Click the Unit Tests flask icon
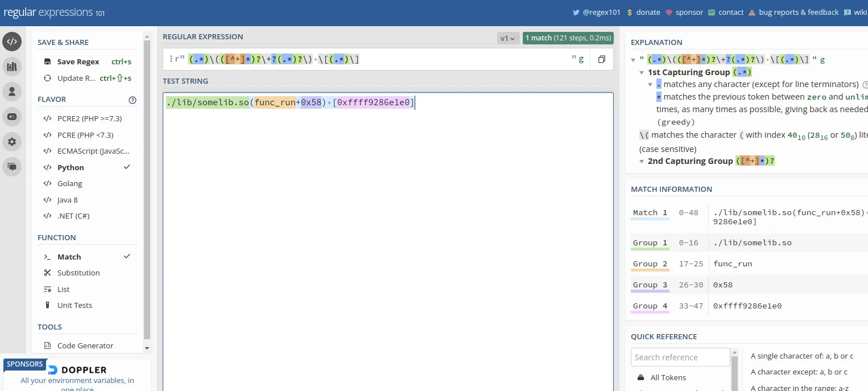 pyautogui.click(x=47, y=305)
